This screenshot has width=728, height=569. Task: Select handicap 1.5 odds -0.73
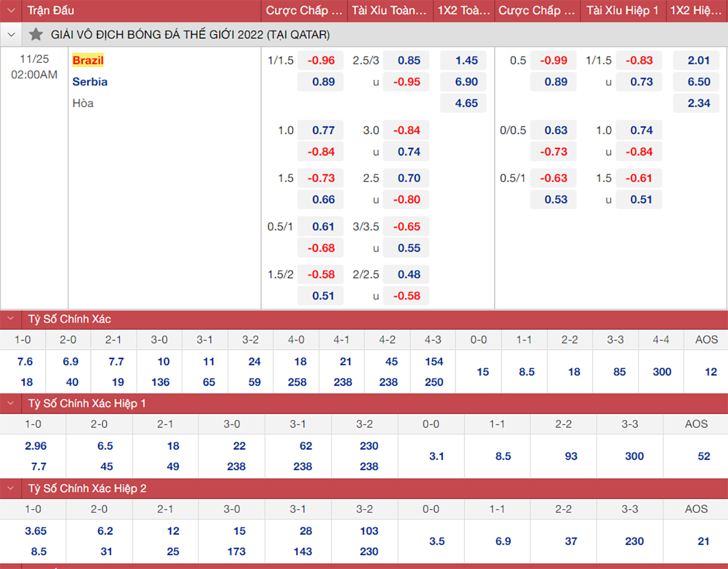(x=320, y=178)
